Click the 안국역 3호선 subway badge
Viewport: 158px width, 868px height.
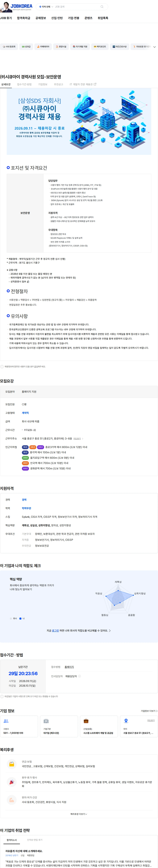pos(25,463)
